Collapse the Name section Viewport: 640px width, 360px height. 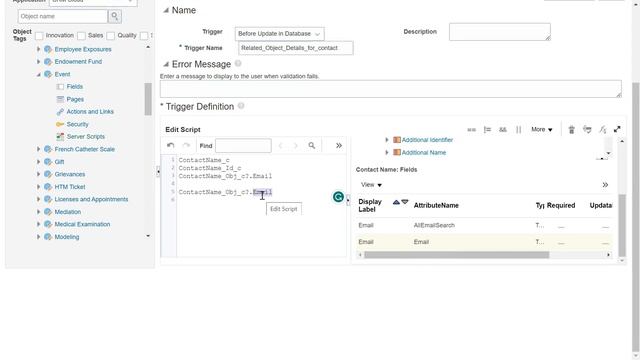click(166, 10)
